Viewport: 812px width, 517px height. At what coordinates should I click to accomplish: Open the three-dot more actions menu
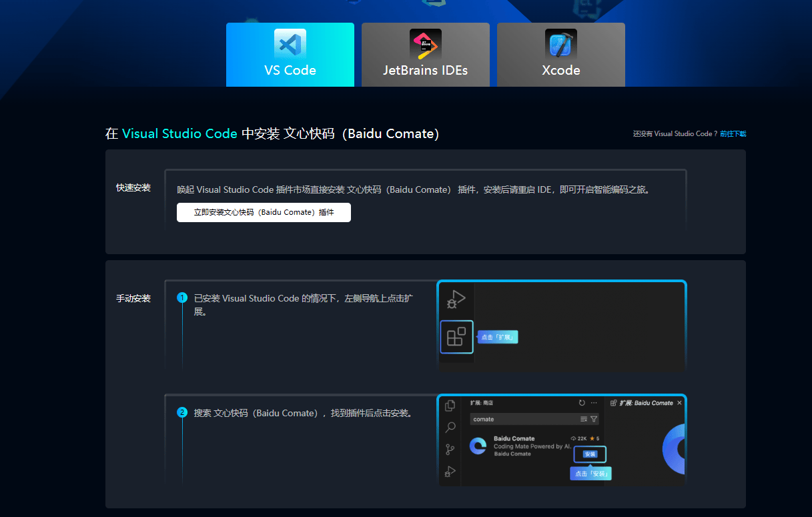coord(594,403)
